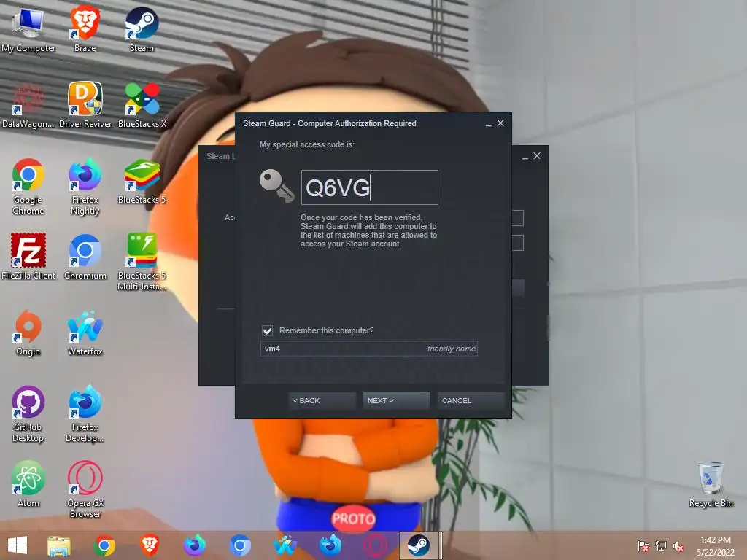
Task: Select the Steam desktop shortcut
Action: pos(142,29)
